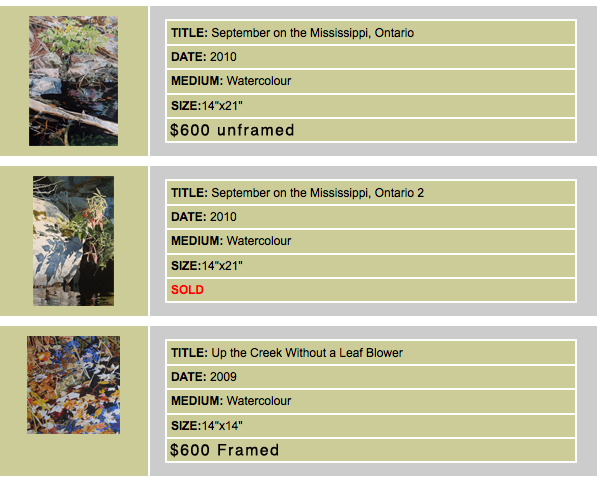Viewport: 597px width, 477px height.
Task: Click the title 'September on the Mississippi, Ontario 2'
Action: coord(317,193)
